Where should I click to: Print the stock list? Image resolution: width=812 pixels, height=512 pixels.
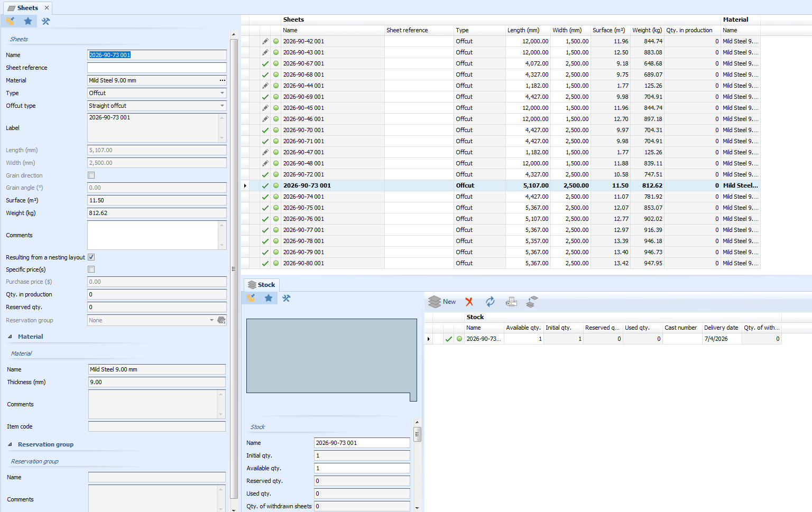pos(511,302)
